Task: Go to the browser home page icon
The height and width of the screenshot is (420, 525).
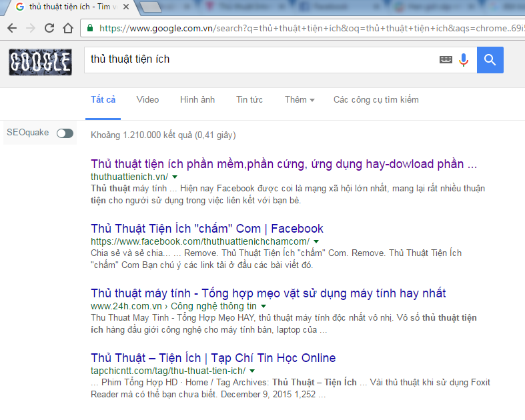Action: (x=67, y=29)
